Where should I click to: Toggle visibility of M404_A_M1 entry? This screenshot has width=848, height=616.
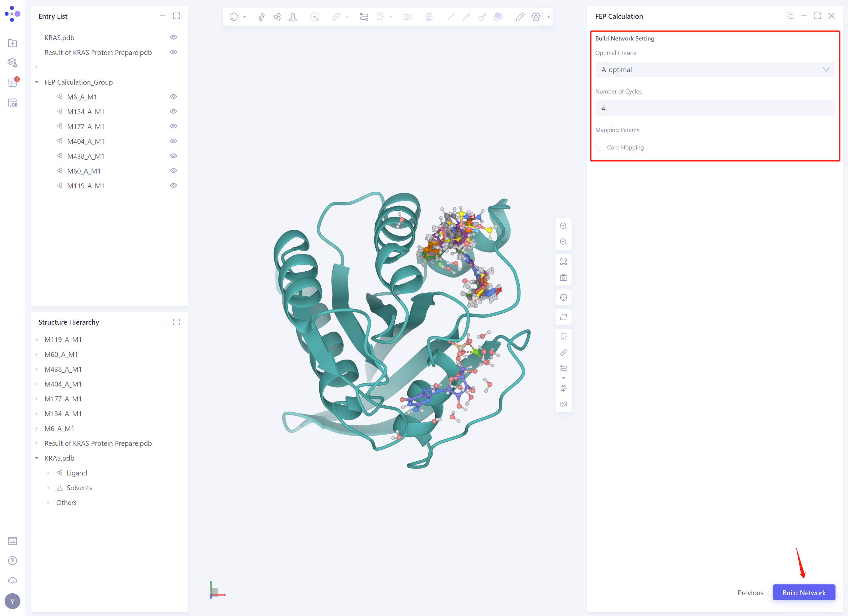pos(173,141)
